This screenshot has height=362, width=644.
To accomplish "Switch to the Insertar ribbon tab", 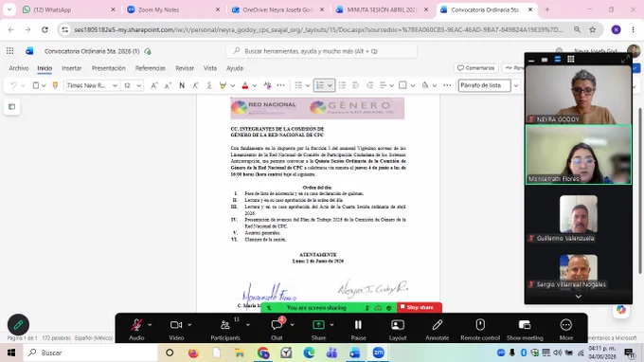I will 71,68.
